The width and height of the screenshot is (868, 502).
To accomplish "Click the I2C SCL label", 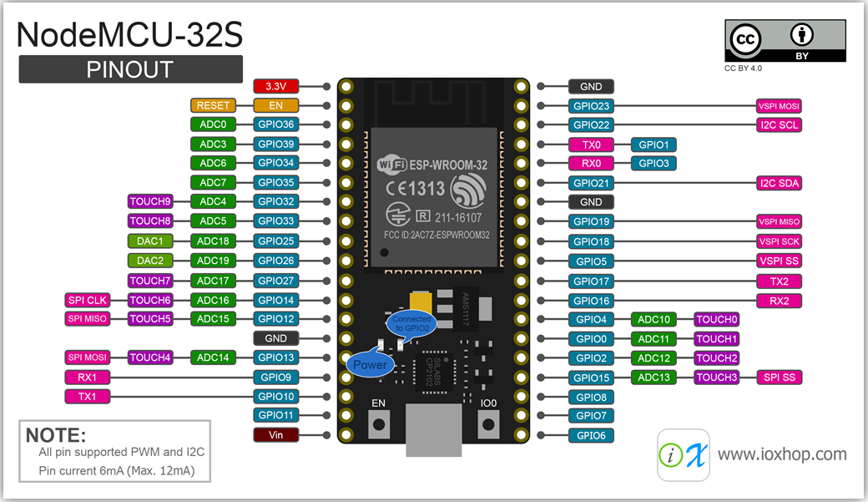I will (779, 124).
